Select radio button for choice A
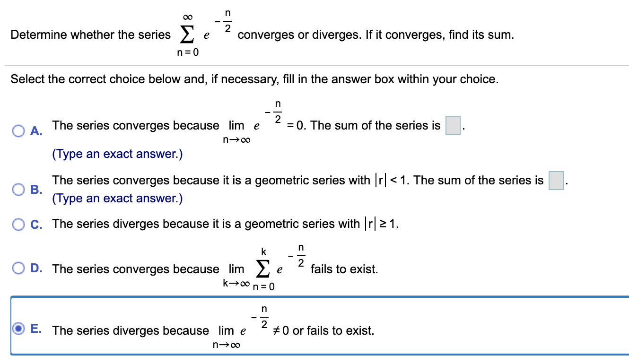629x364 pixels. [x=18, y=131]
